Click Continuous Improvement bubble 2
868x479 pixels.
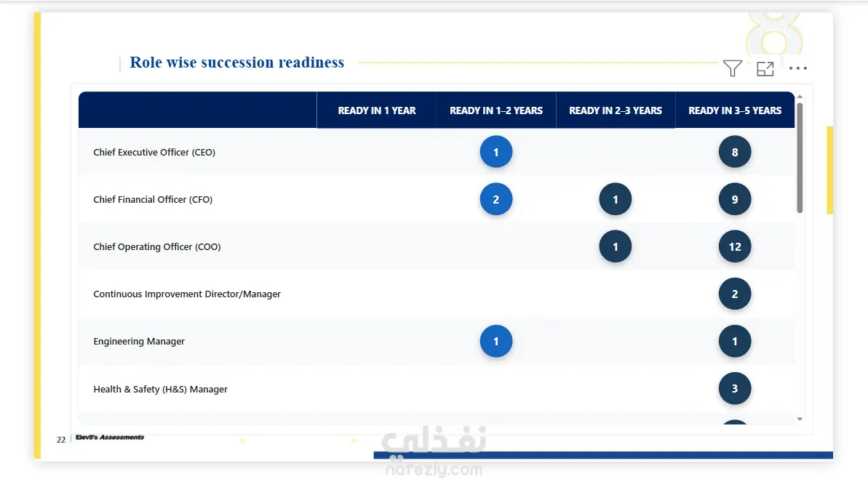(x=735, y=294)
